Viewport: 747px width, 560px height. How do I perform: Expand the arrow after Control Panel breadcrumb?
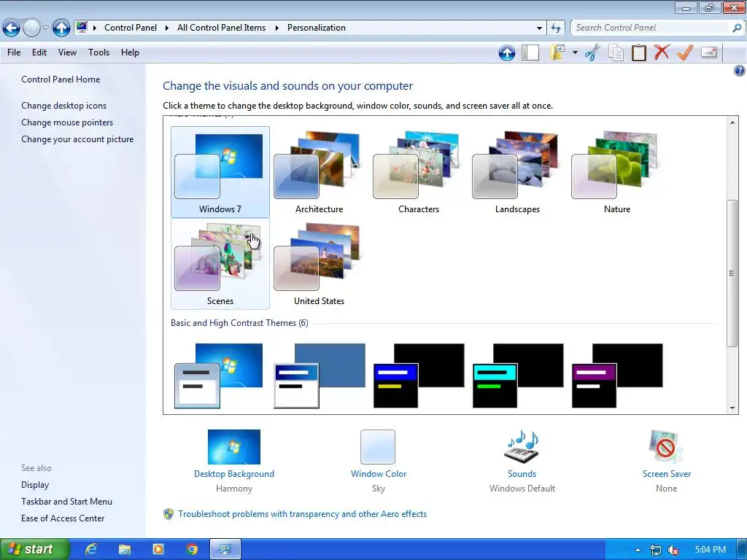click(167, 28)
